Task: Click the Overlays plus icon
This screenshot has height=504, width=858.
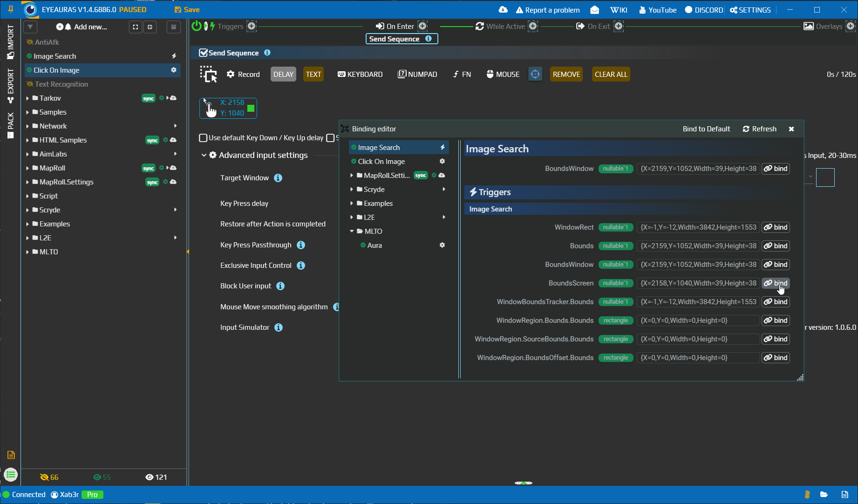Action: 850,26
